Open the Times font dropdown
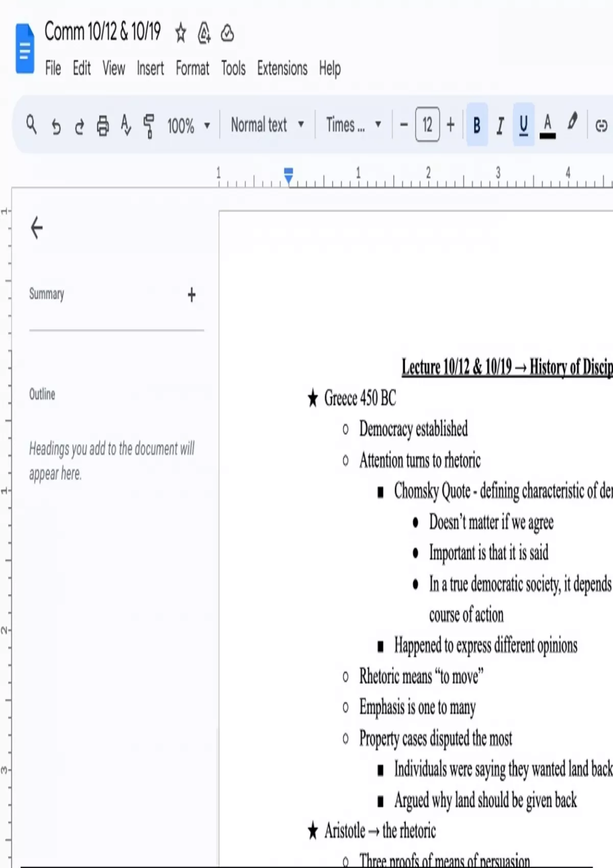The height and width of the screenshot is (868, 613). [353, 125]
